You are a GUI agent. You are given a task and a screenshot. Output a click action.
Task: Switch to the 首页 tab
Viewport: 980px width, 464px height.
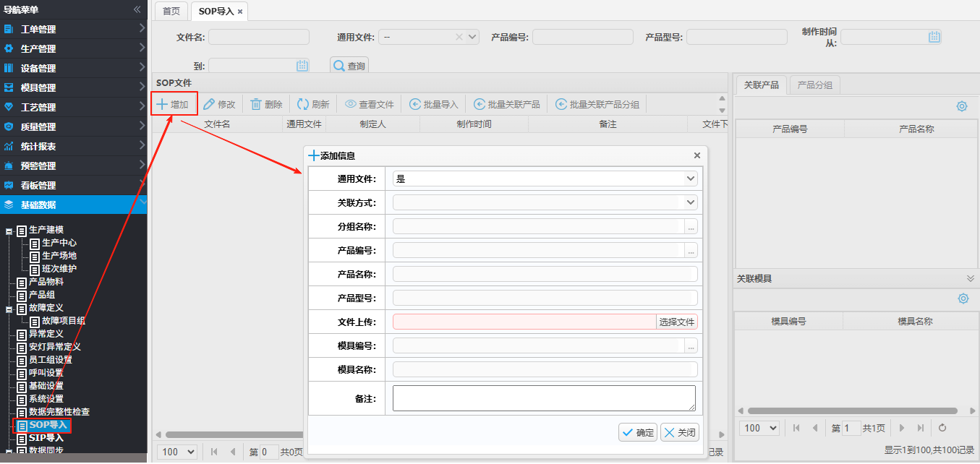[x=171, y=12]
